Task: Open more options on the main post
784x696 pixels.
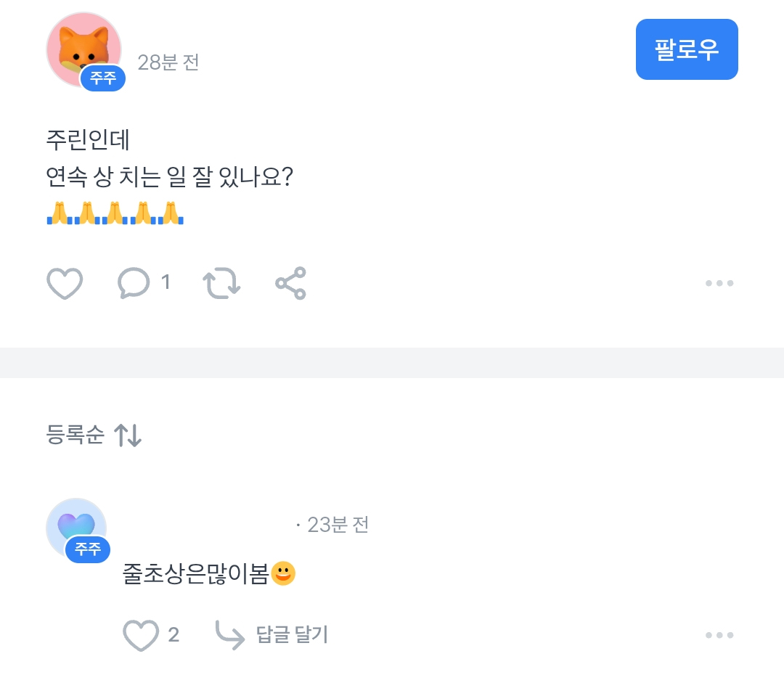Action: [719, 283]
